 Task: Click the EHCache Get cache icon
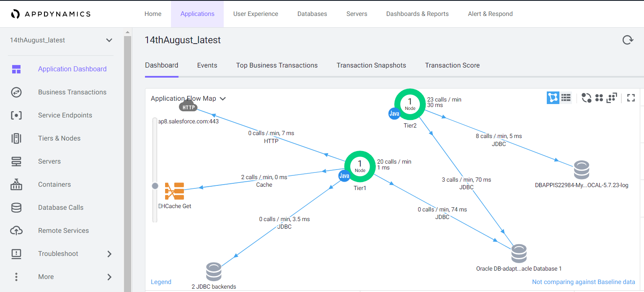[174, 191]
